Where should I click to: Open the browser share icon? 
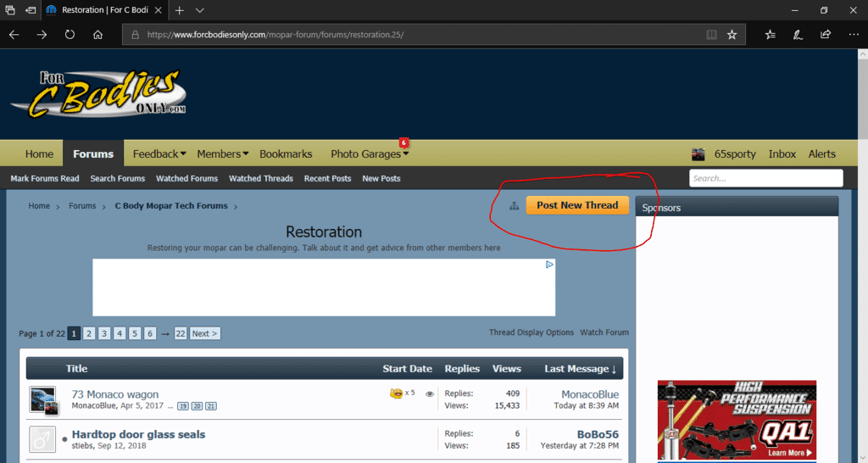[826, 35]
